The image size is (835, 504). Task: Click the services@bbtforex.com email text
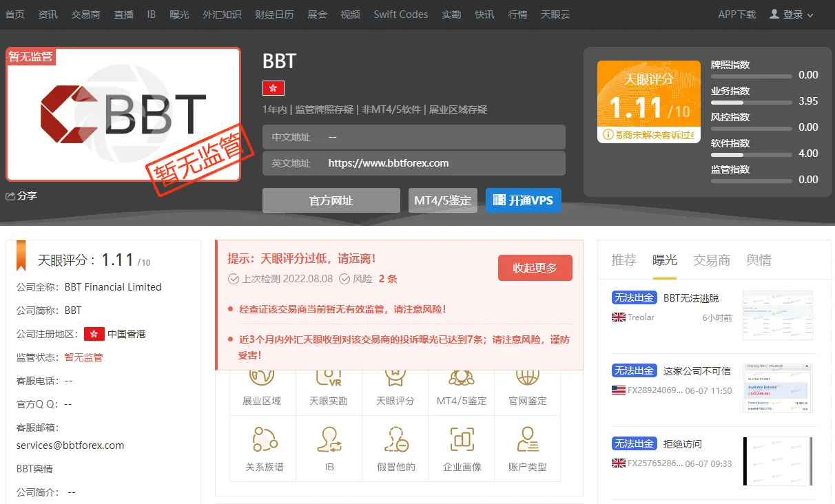pos(70,445)
